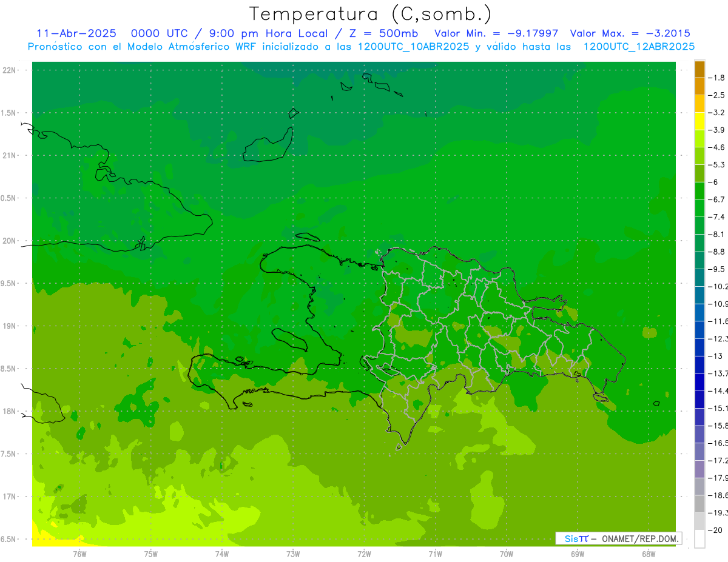Click the '21N' latitude label
This screenshot has height=562, width=728.
click(10, 155)
